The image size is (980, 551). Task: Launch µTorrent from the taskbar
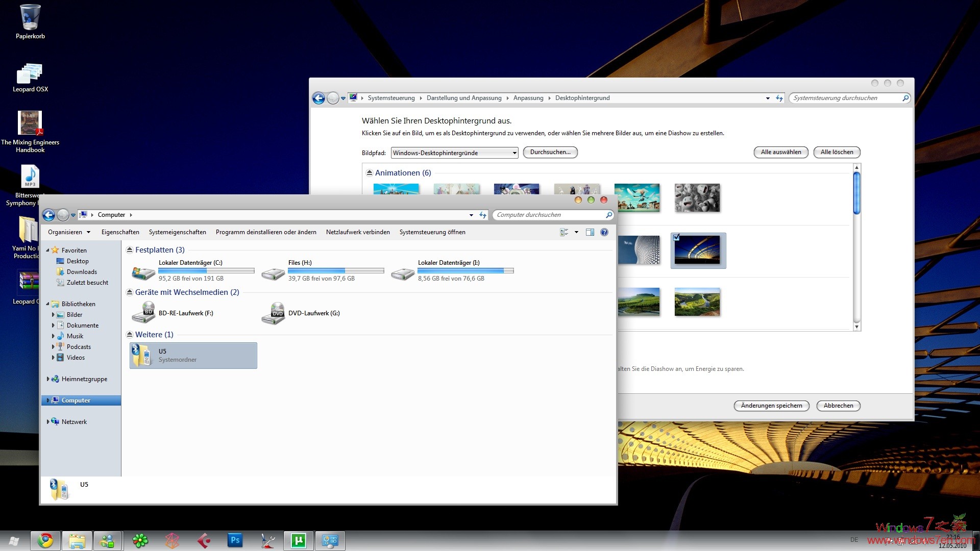[x=299, y=540]
